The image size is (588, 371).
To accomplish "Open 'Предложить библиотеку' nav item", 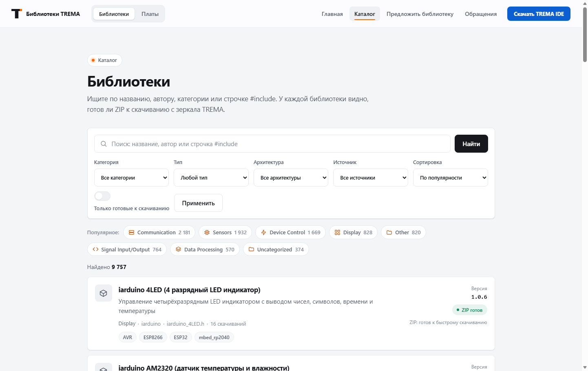I will click(x=420, y=14).
